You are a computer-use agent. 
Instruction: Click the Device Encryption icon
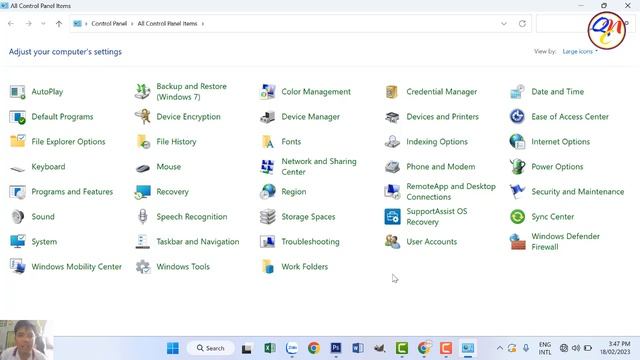(x=142, y=117)
